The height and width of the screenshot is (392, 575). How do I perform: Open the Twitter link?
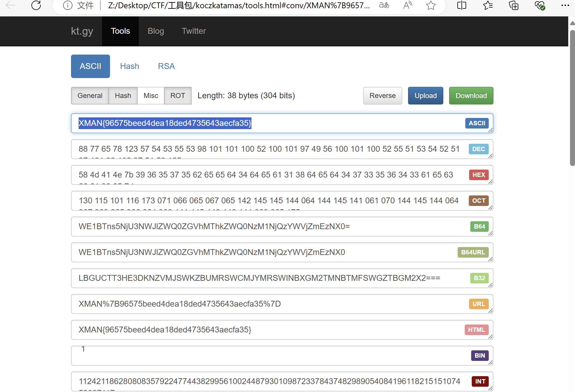pos(194,31)
